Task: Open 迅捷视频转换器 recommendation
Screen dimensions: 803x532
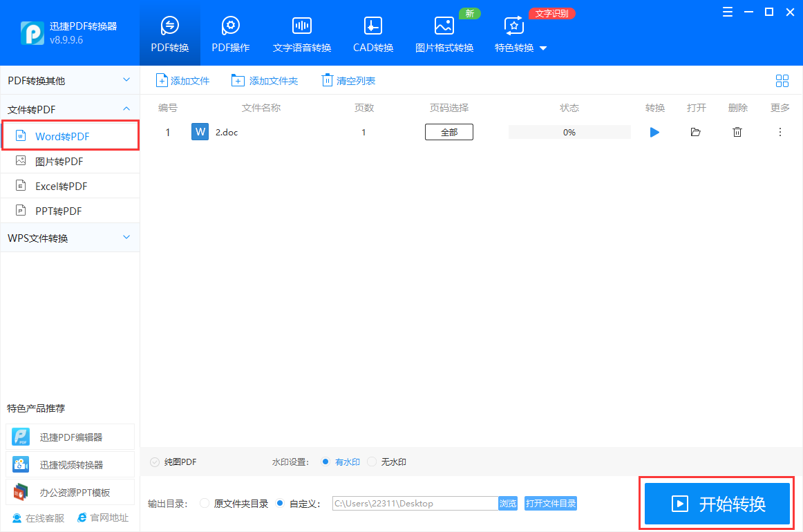Action: point(69,464)
